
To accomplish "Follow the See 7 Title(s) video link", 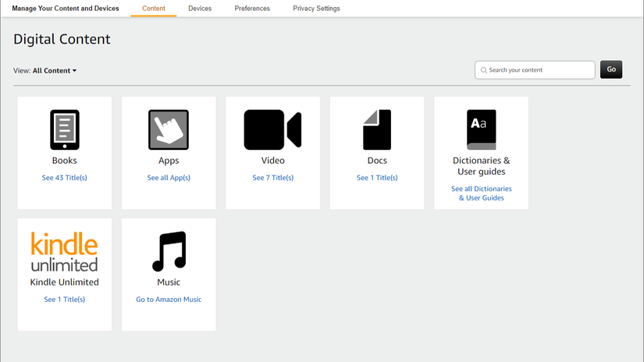I will 272,178.
